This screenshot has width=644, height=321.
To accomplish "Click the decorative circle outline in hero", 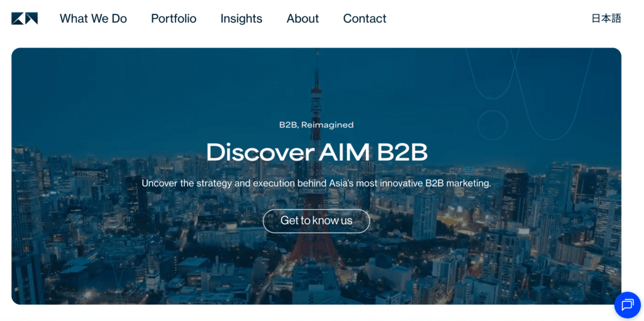I will (492, 126).
